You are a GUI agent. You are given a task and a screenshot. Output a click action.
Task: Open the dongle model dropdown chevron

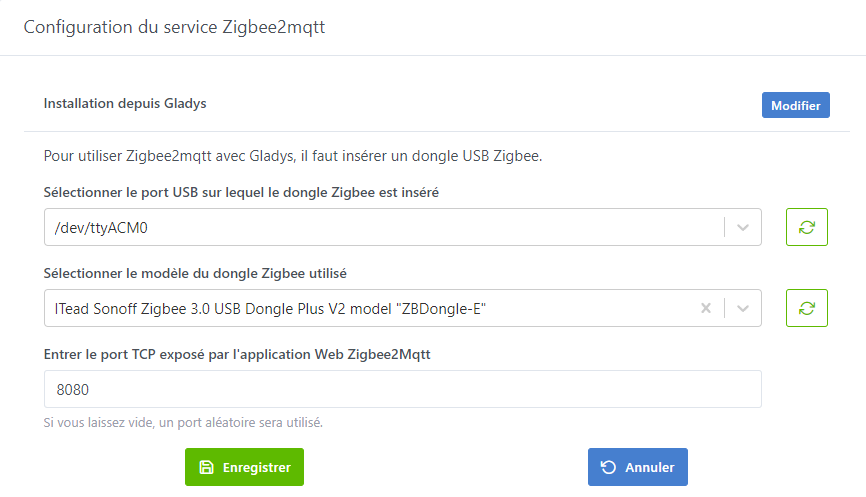pos(743,308)
